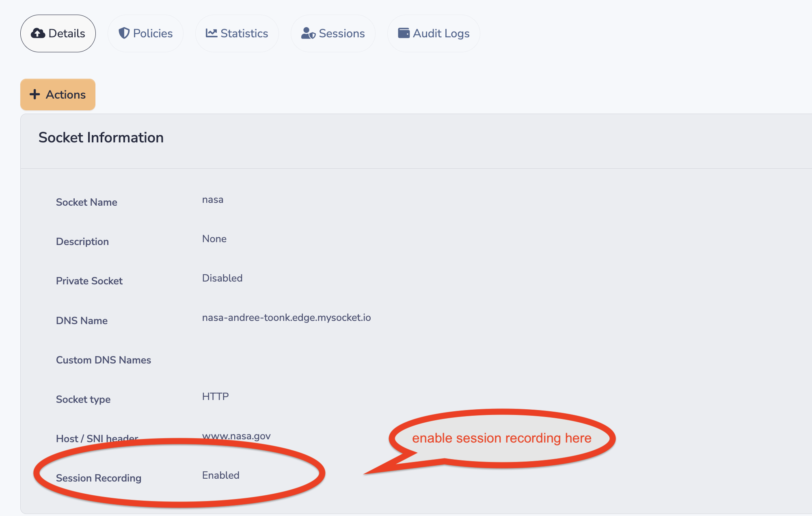Click the Session Recording label

pos(99,478)
